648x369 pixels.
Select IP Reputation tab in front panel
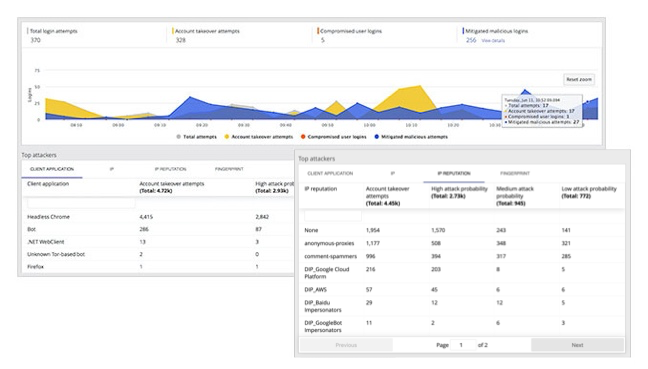454,174
